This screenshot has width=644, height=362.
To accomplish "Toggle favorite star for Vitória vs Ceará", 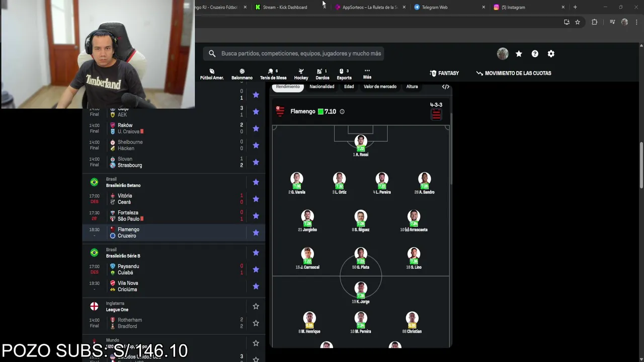I will (x=256, y=199).
